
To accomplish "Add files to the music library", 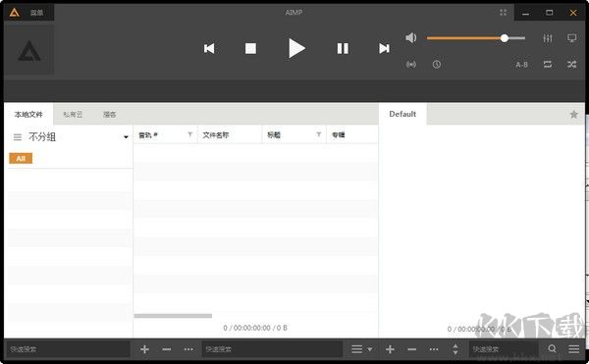I will [144, 349].
